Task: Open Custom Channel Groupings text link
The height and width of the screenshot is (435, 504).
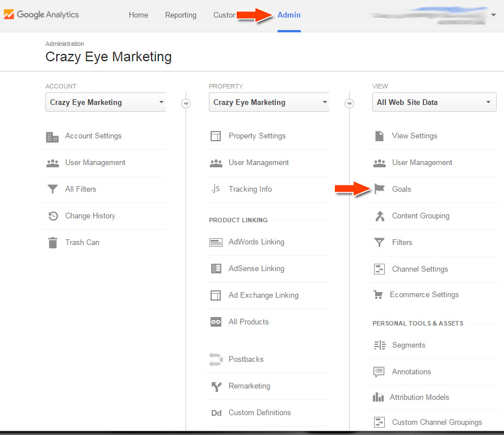Action: click(437, 422)
